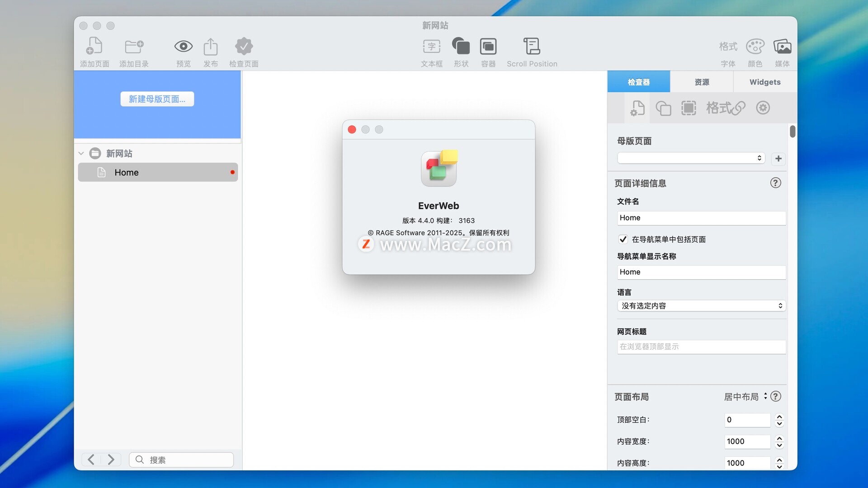
Task: Click the 内容高度 value field
Action: (747, 463)
